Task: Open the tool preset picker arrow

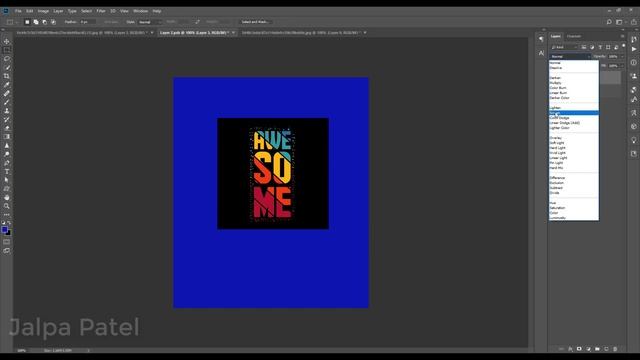Action: [16, 22]
